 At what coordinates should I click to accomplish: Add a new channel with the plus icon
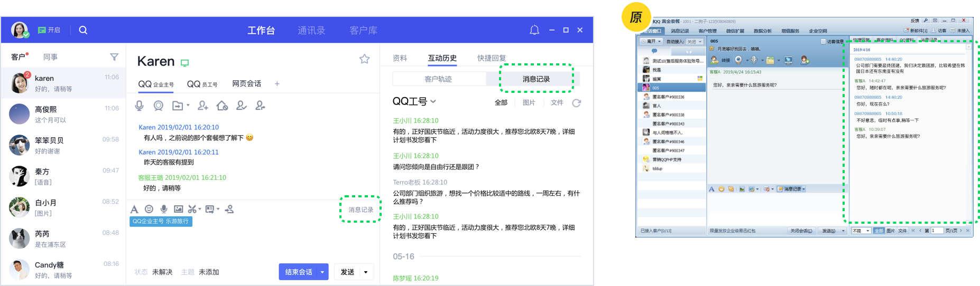click(x=277, y=83)
